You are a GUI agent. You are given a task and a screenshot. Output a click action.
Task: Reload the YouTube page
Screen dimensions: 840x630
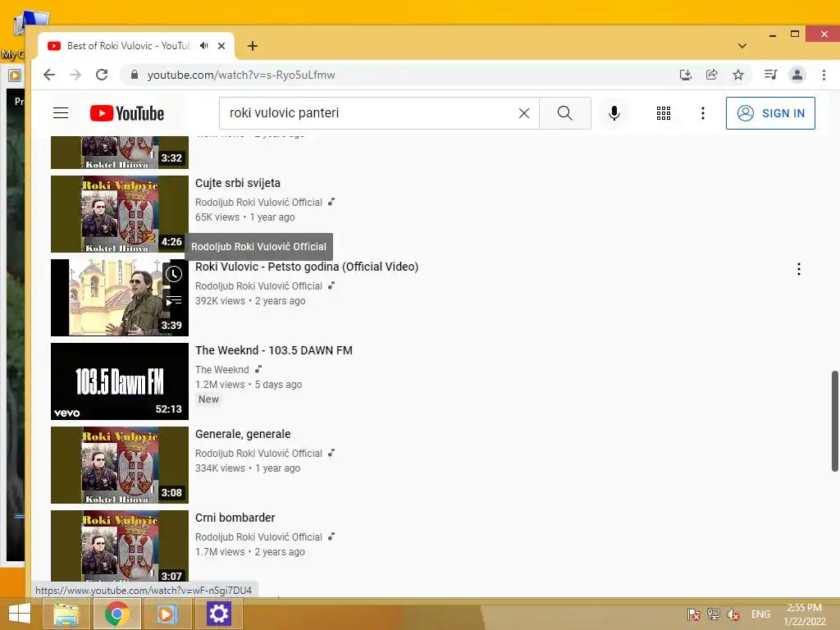coord(102,75)
